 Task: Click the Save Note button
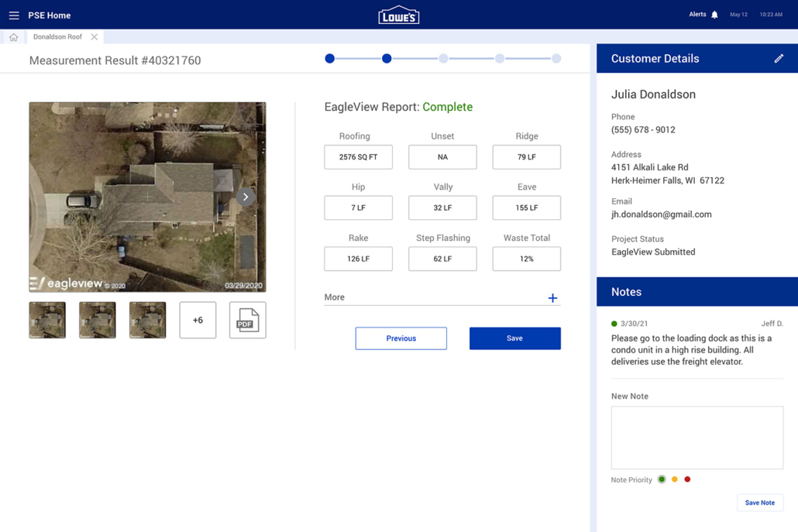point(760,503)
